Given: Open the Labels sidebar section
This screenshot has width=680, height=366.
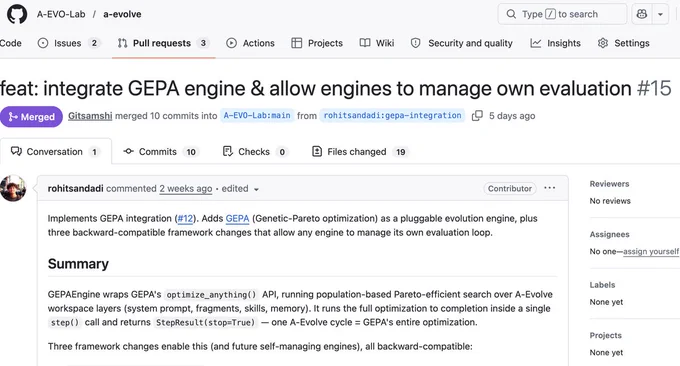Looking at the screenshot, I should 602,285.
